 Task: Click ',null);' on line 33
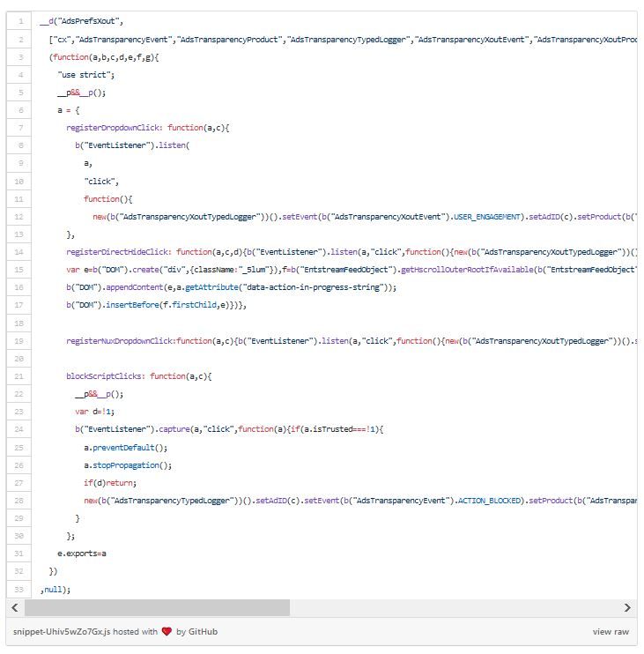[56, 590]
